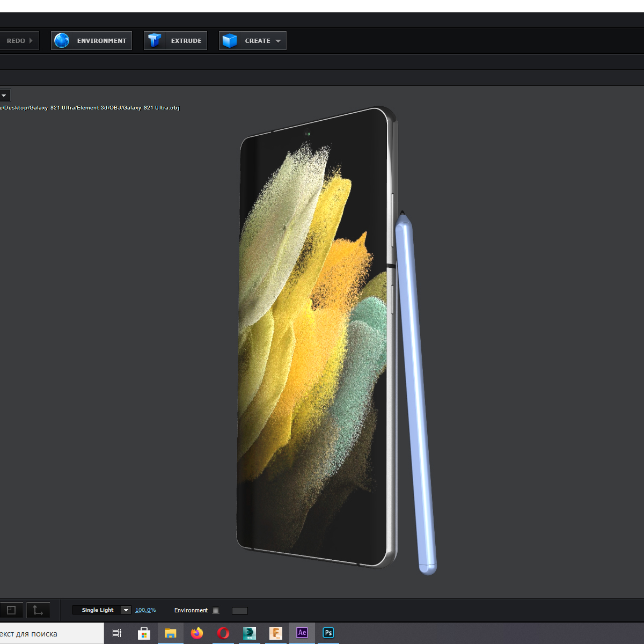
Task: Click the Extrude button
Action: pos(175,41)
